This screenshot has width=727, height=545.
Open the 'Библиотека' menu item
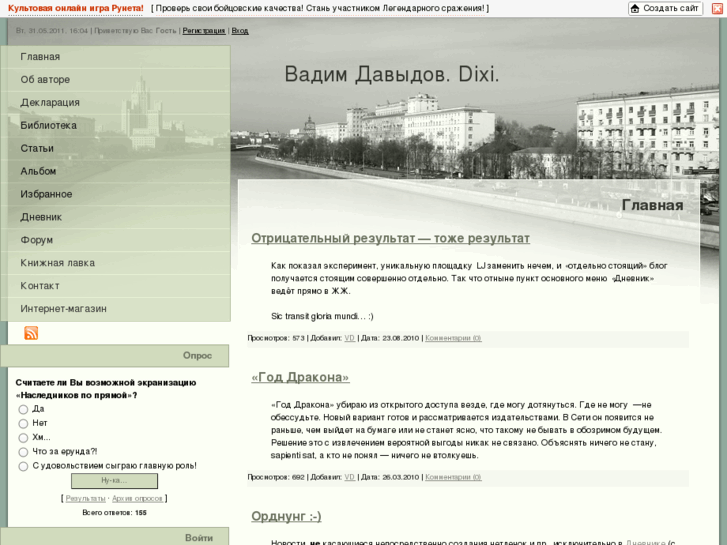(49, 126)
